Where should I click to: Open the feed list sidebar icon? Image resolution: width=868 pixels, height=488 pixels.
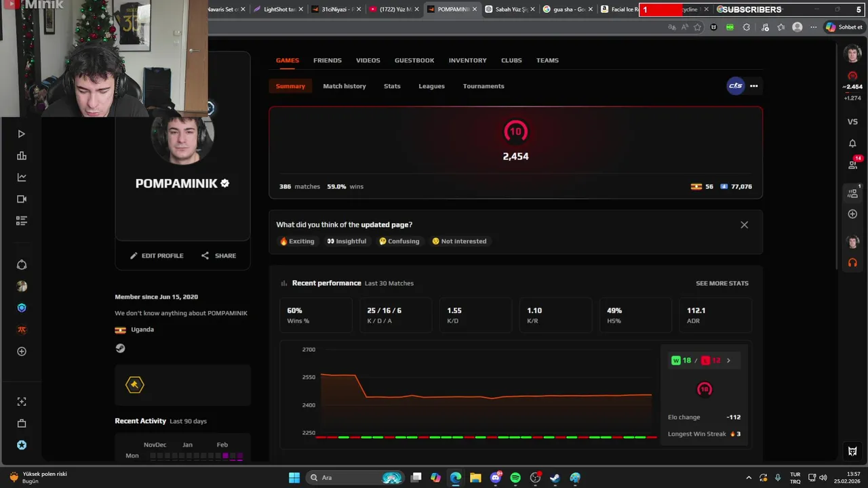22,221
